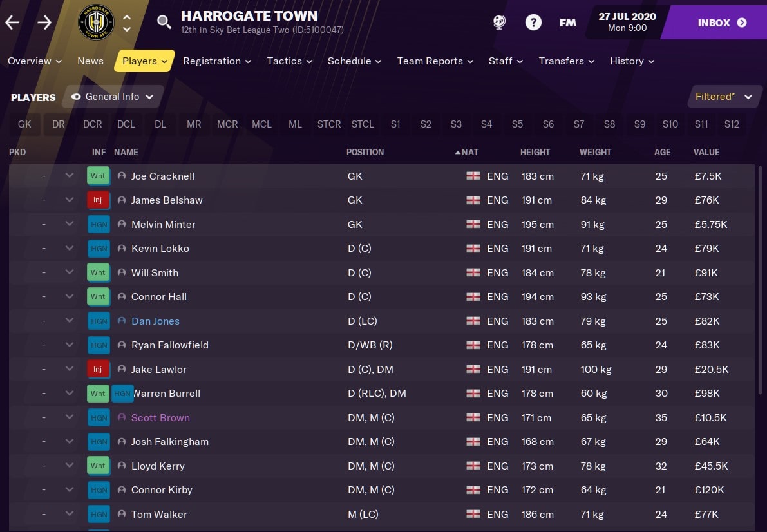Screen dimensions: 767x532
Task: Click the person icon beside Dan Jones
Action: pos(122,321)
